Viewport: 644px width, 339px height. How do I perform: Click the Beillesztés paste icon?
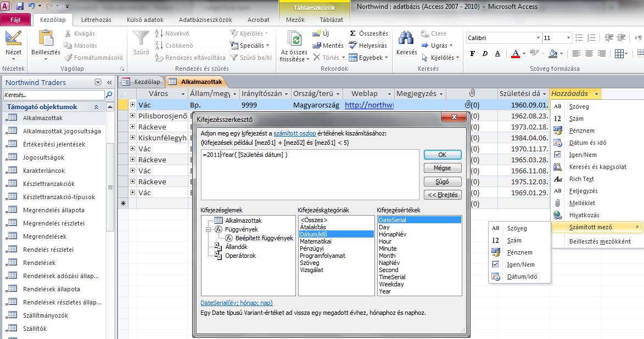(46, 38)
